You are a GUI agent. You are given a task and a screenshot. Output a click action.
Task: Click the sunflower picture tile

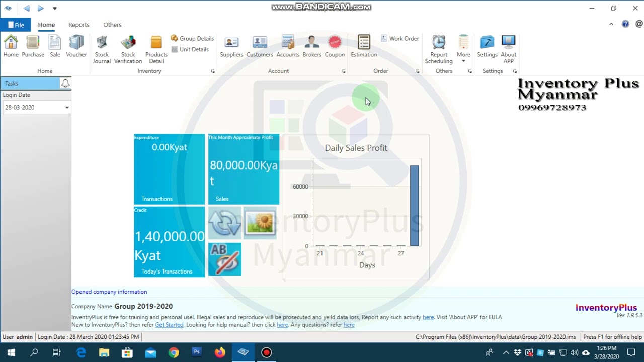click(260, 223)
